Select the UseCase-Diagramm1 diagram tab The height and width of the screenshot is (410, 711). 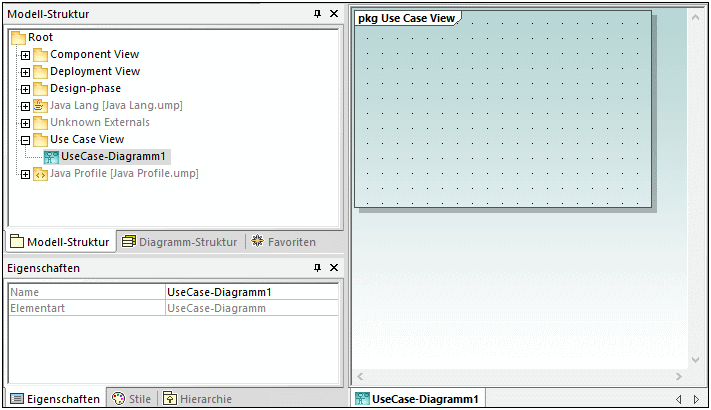tap(417, 399)
